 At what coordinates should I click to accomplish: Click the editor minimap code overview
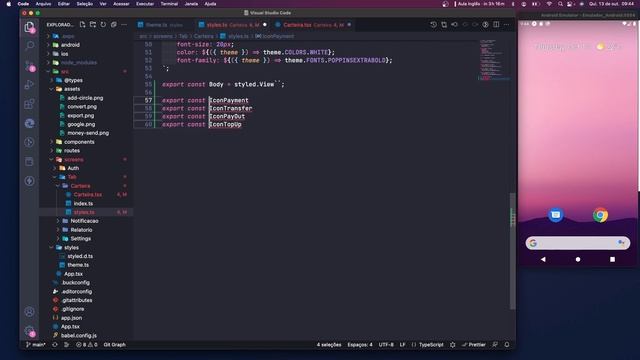pyautogui.click(x=493, y=60)
